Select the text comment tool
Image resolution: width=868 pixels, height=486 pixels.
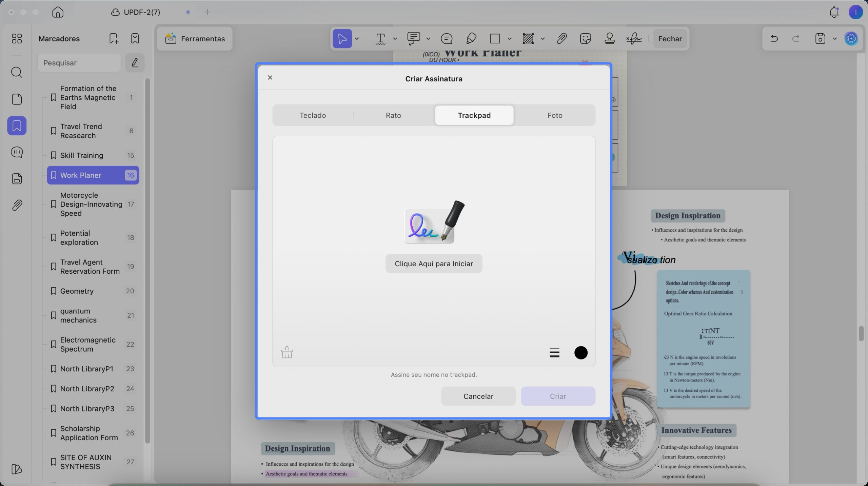click(x=381, y=39)
